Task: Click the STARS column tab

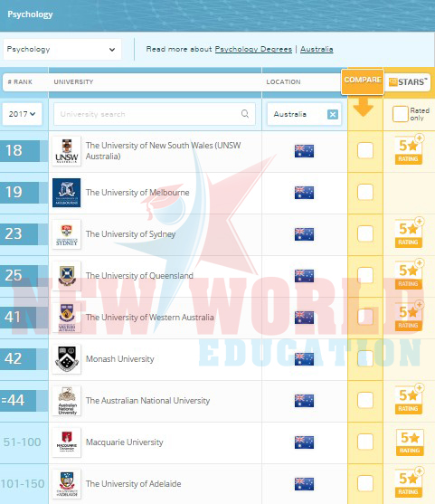Action: tap(408, 82)
